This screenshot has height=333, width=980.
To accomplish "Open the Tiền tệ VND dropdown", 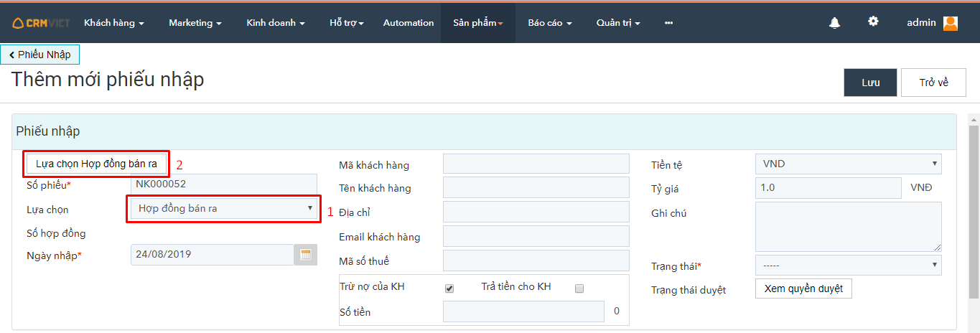I will [x=849, y=164].
